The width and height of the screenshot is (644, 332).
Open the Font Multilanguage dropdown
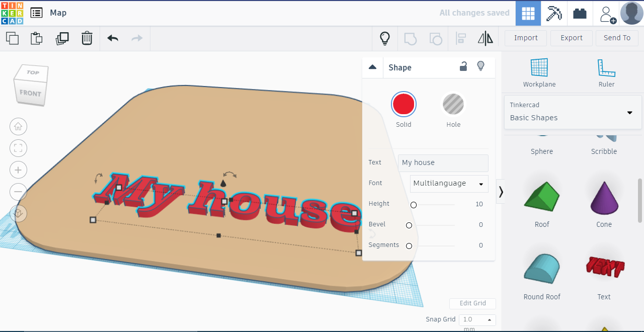pos(449,184)
